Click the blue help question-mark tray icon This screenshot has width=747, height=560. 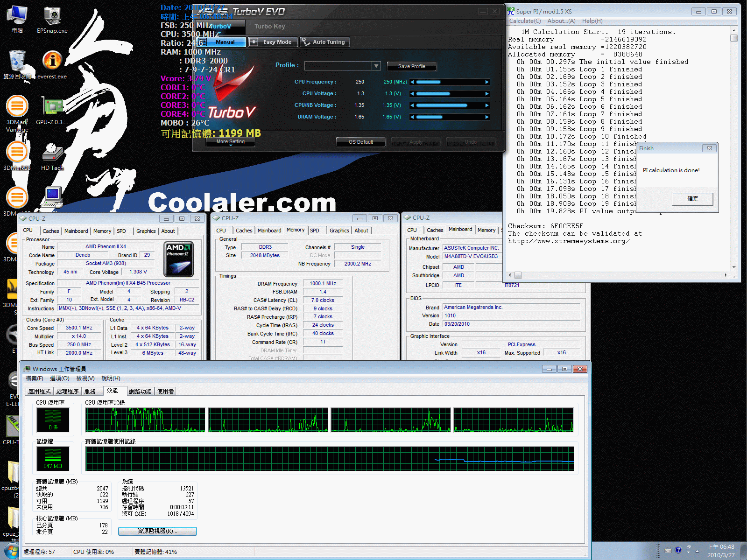(x=678, y=550)
